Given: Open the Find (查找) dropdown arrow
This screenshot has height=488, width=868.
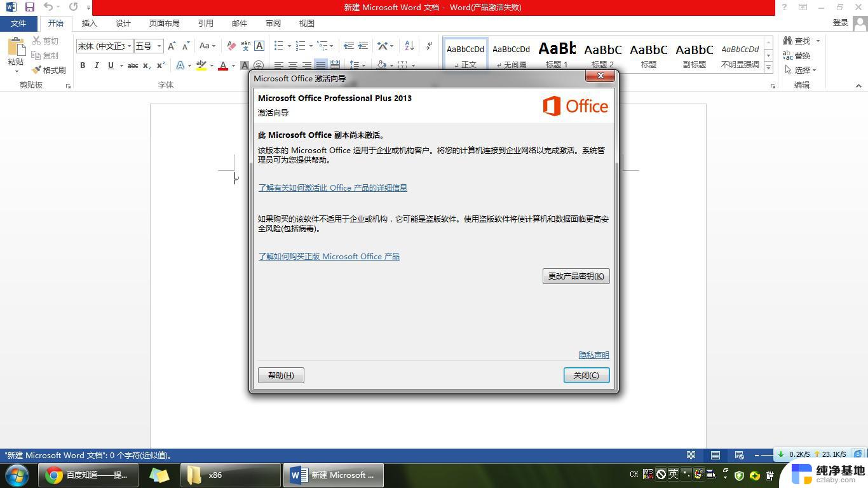Looking at the screenshot, I should [818, 41].
